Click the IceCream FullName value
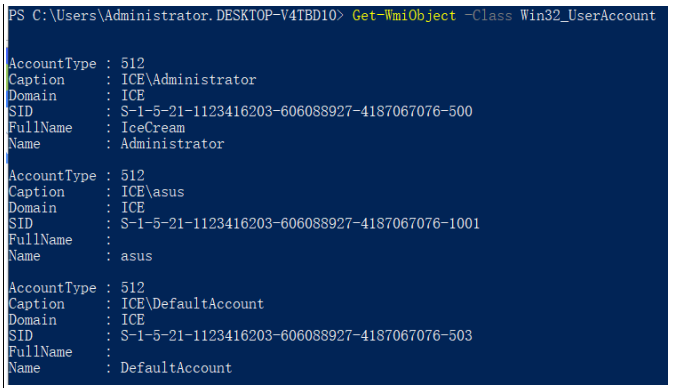 [153, 128]
